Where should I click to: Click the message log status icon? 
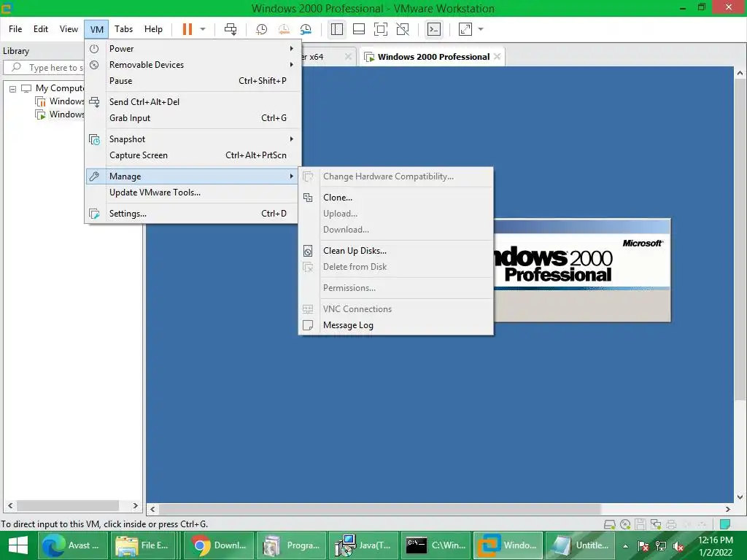[x=725, y=524]
